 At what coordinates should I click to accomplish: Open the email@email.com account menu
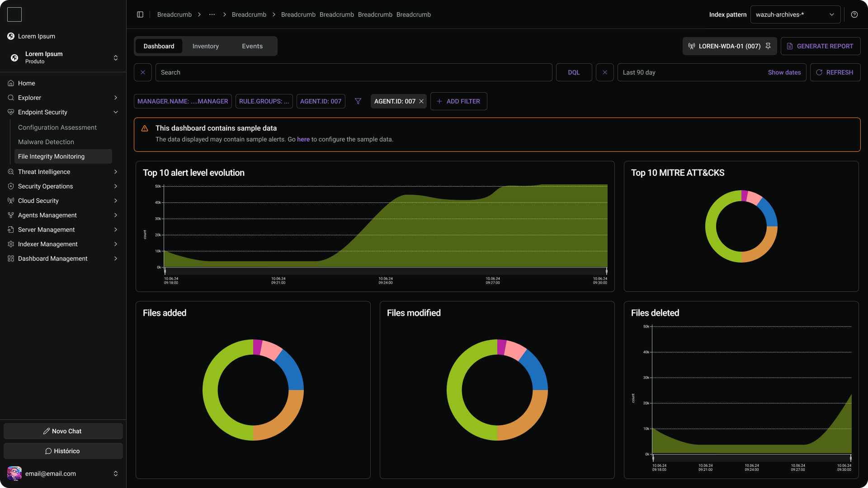63,474
